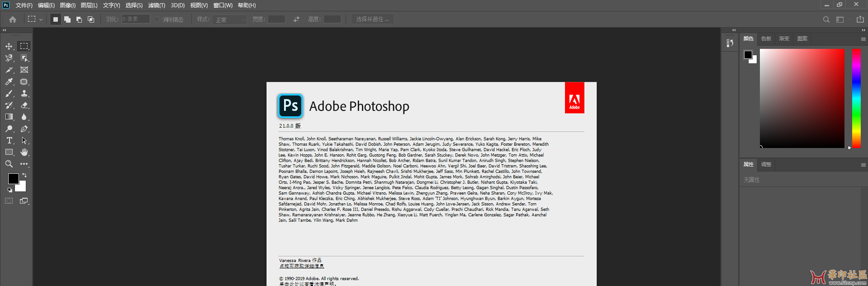Screen dimensions: 868x286
Task: Open the History panel icon
Action: point(730,43)
